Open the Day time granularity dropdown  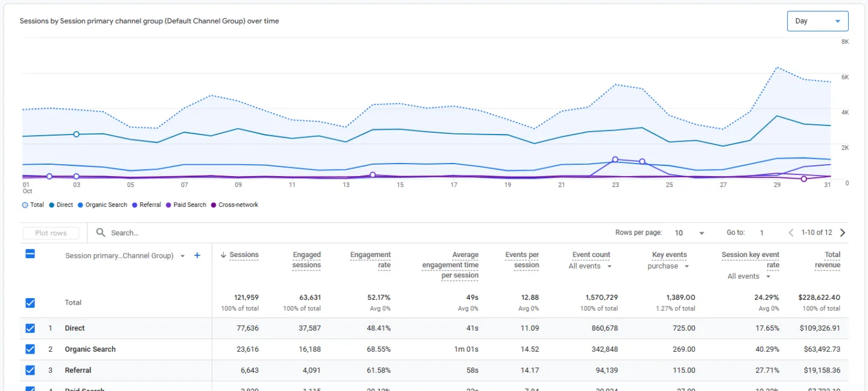[x=817, y=20]
